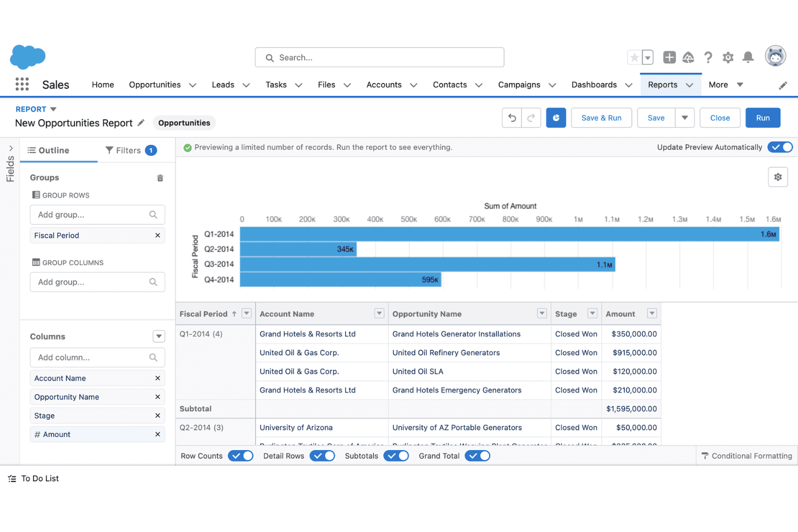The width and height of the screenshot is (798, 532).
Task: Open the Columns section dropdown menu
Action: click(159, 336)
